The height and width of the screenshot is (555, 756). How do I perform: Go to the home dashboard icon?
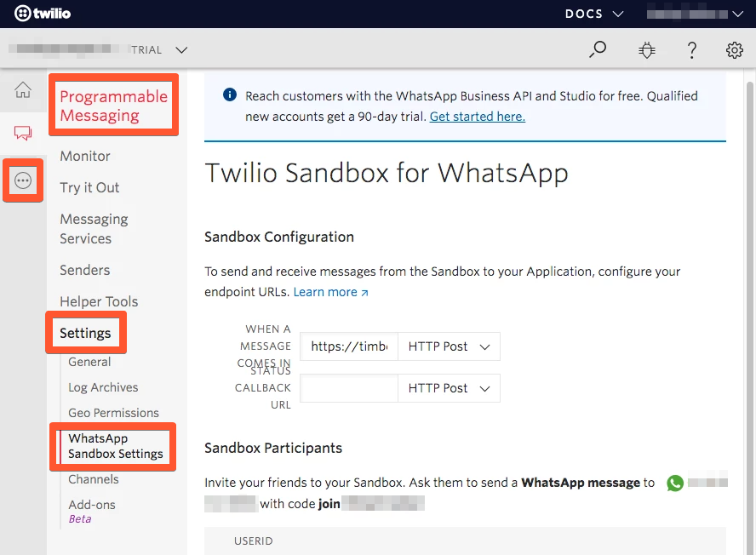tap(23, 89)
